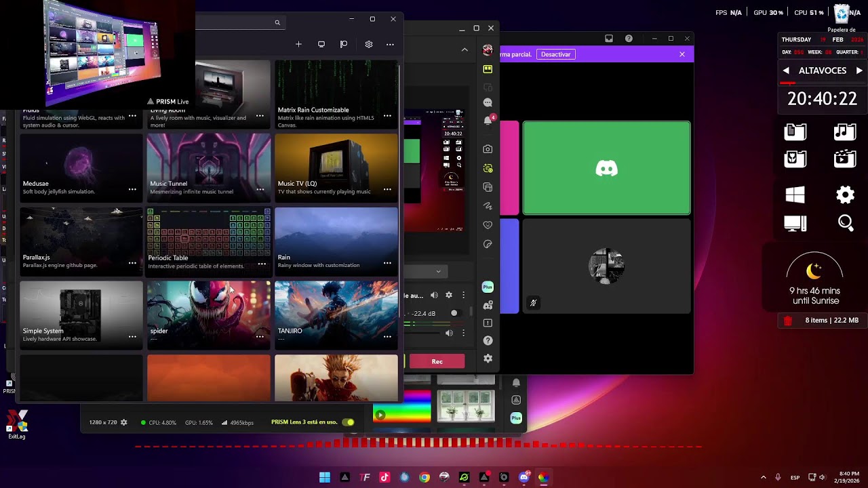This screenshot has height=488, width=868.
Task: Open the ellipsis menu on the Rain card
Action: [387, 263]
